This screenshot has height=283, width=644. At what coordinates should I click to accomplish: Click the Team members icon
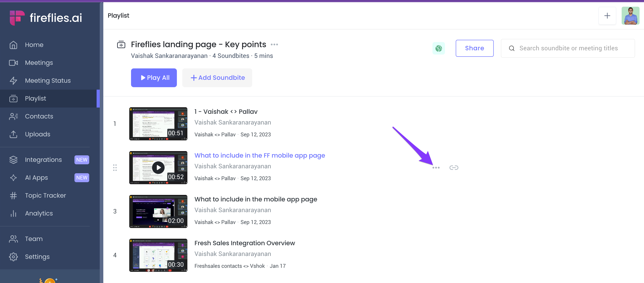pos(13,239)
